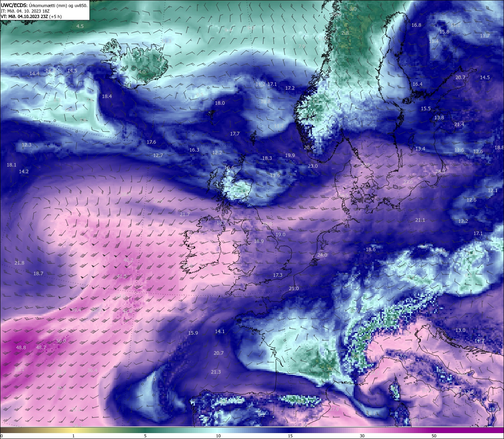Click the 18.0 value label

point(220,103)
